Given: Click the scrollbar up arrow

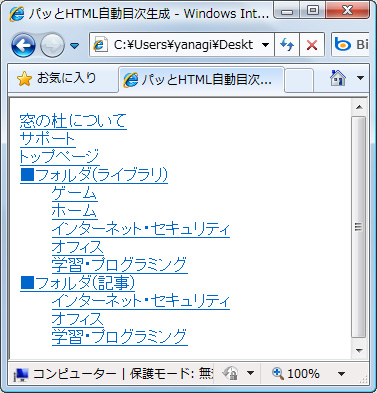Looking at the screenshot, I should (x=359, y=107).
